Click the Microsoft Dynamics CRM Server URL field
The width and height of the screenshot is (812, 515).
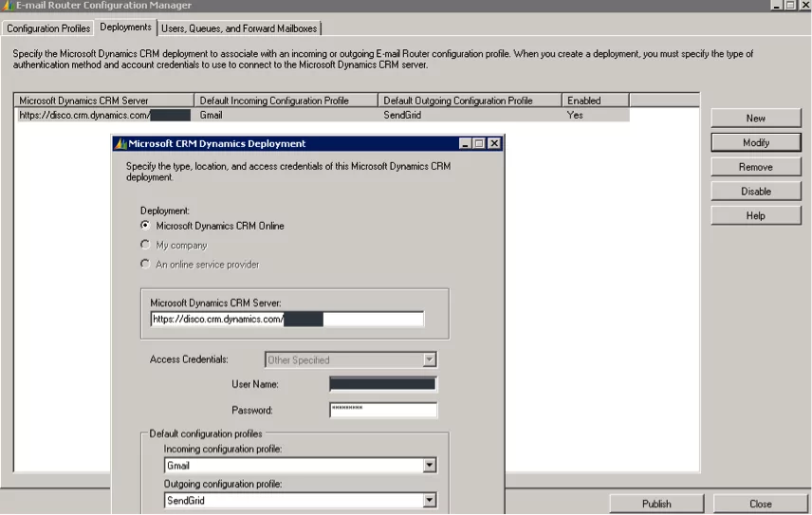point(286,319)
